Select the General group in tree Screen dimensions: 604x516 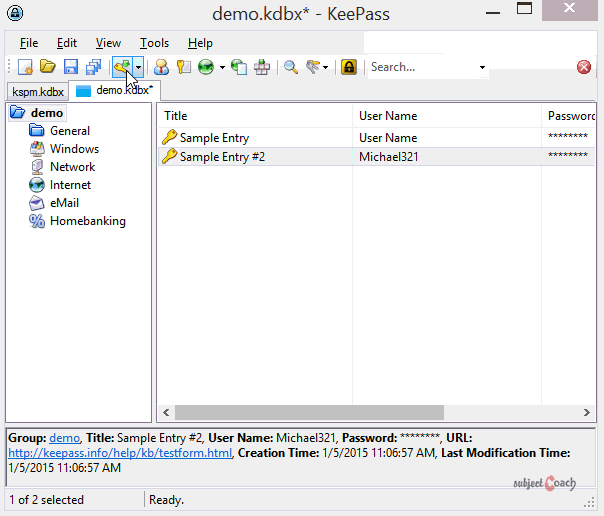click(x=70, y=131)
